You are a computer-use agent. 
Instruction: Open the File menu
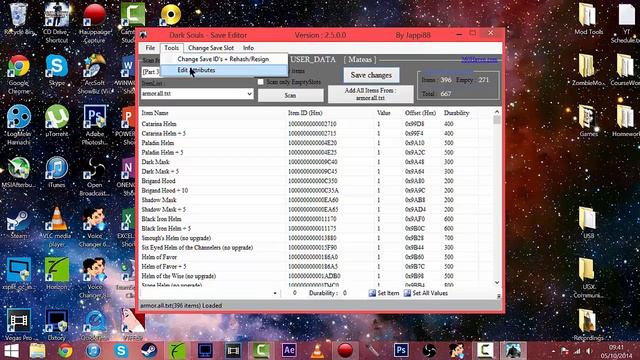[150, 48]
